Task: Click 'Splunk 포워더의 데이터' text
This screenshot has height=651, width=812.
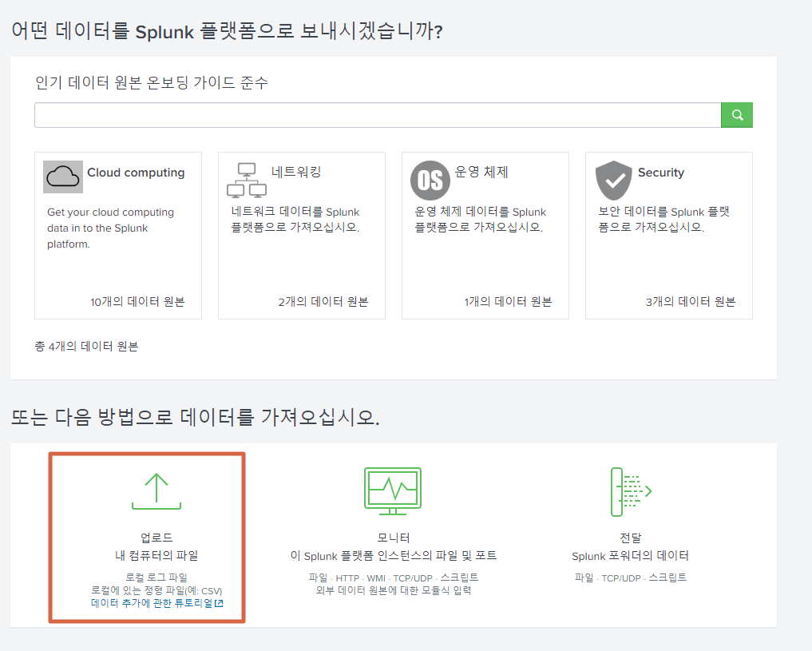Action: (x=630, y=556)
